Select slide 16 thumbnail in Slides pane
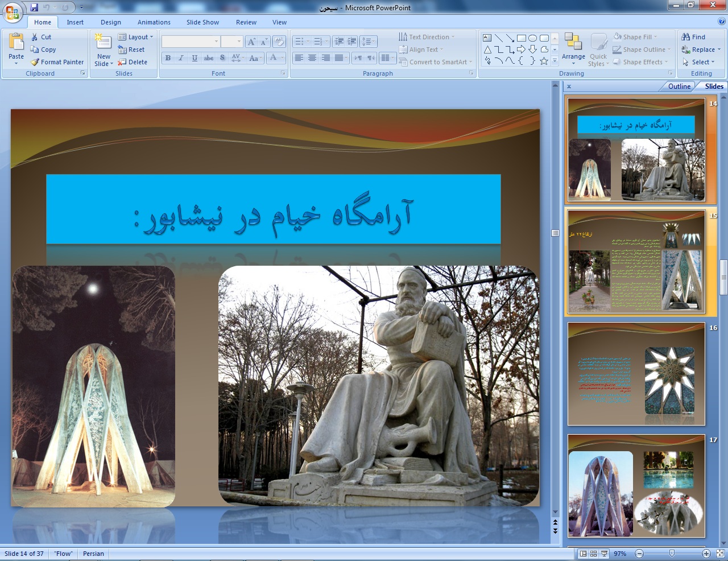728x561 pixels. [x=636, y=374]
